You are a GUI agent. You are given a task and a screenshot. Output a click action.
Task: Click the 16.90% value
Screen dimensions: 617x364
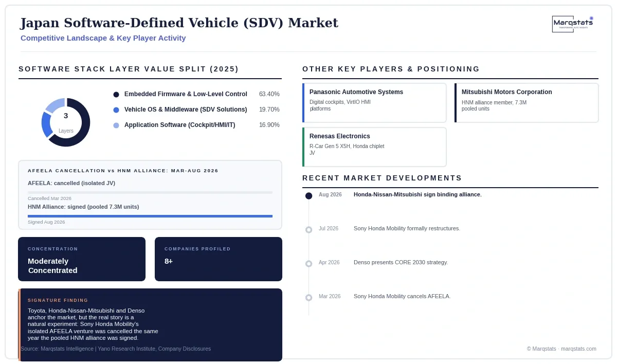click(269, 125)
